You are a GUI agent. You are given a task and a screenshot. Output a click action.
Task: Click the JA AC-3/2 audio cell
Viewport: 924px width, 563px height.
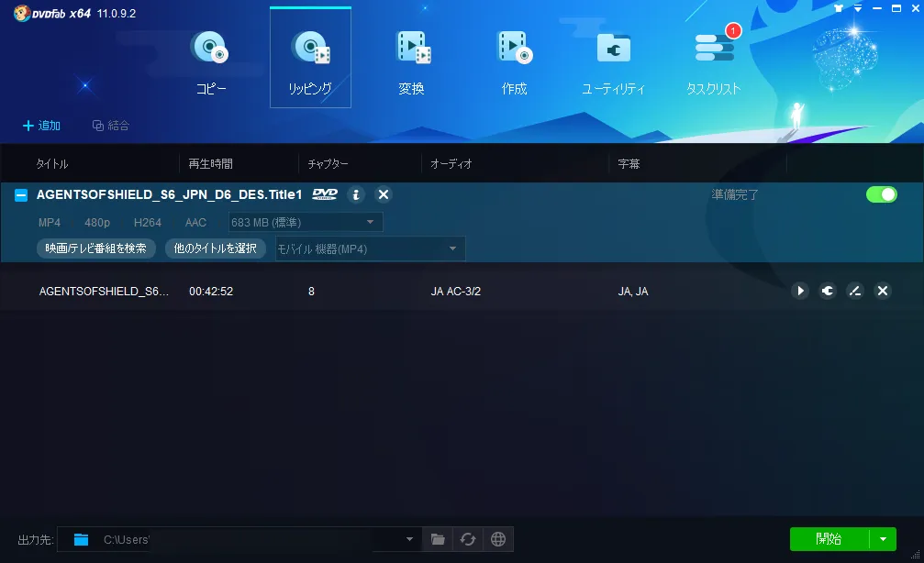[455, 292]
